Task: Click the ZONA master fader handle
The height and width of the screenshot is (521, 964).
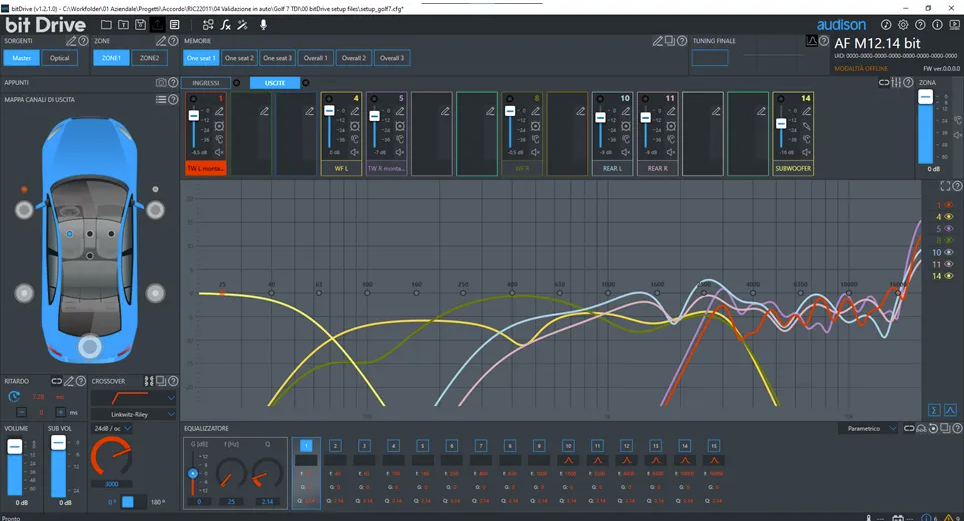Action: (x=925, y=97)
